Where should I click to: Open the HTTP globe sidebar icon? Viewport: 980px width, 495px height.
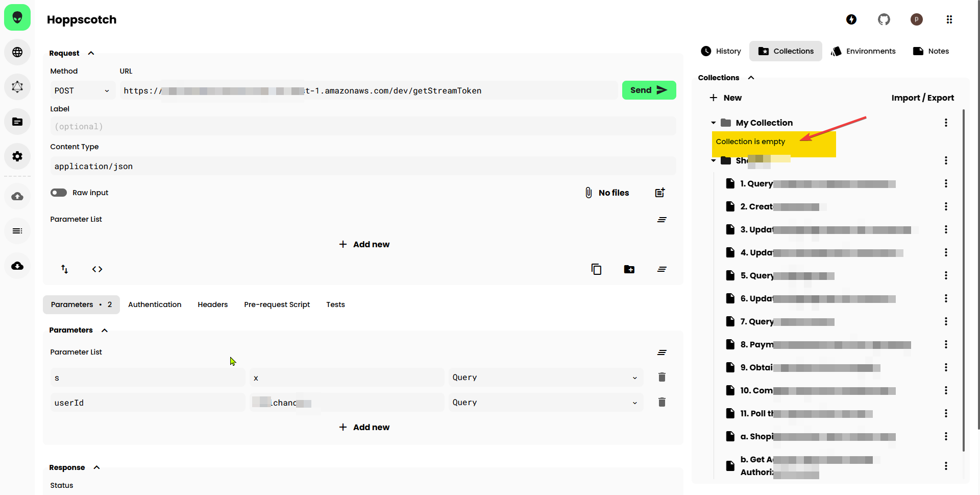coord(17,52)
